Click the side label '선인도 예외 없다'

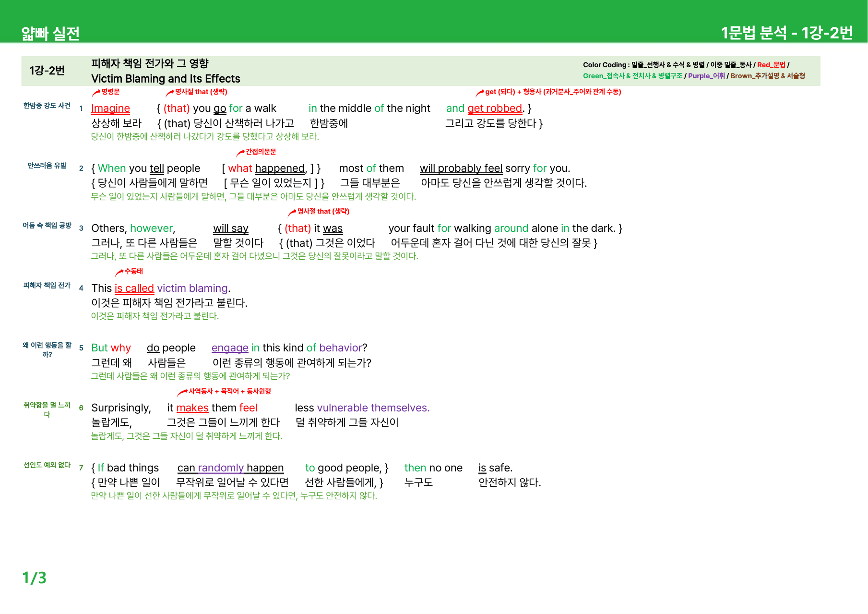point(47,465)
